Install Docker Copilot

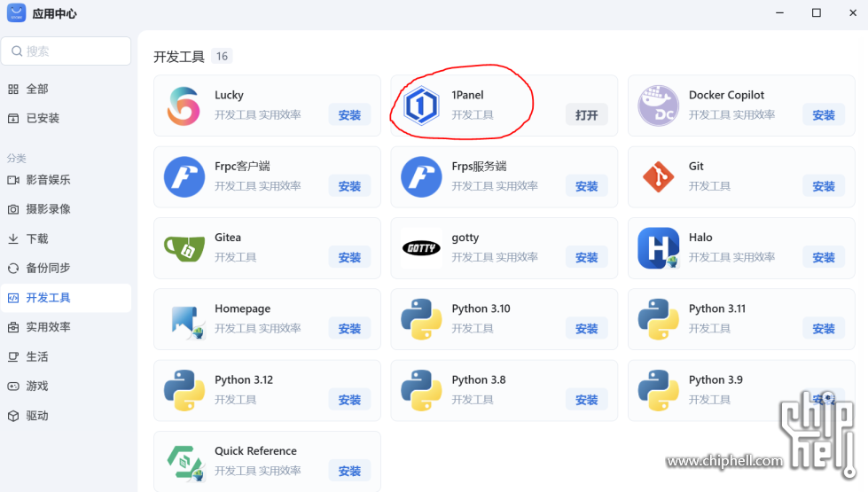[x=824, y=114]
